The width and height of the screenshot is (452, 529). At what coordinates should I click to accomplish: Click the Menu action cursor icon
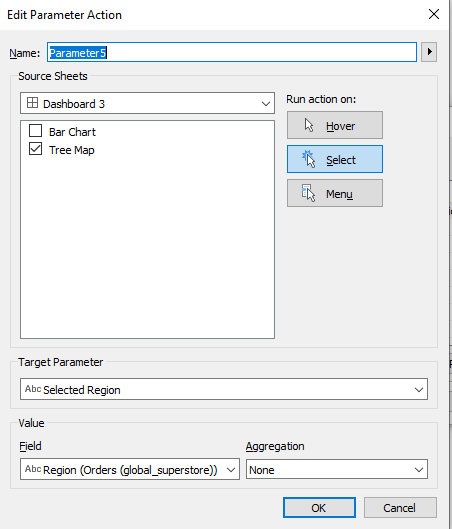(308, 193)
